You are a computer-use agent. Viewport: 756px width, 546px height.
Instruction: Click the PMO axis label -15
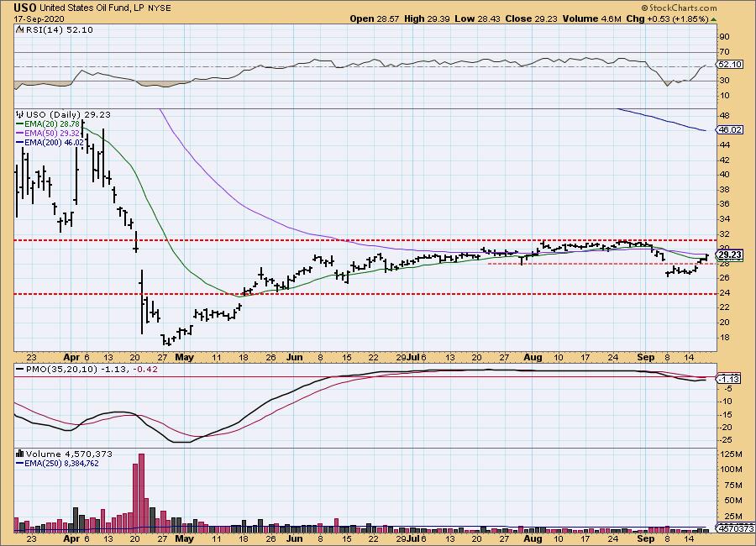(x=726, y=414)
